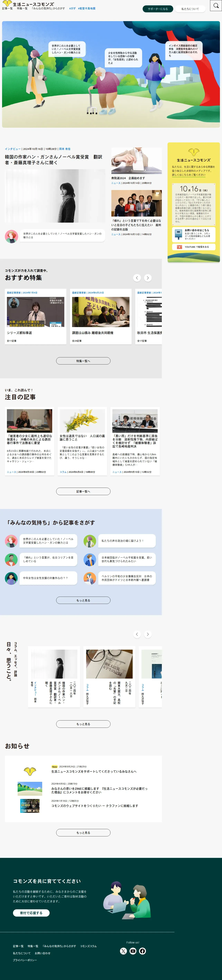Click the サポーターになる button

coord(158,9)
